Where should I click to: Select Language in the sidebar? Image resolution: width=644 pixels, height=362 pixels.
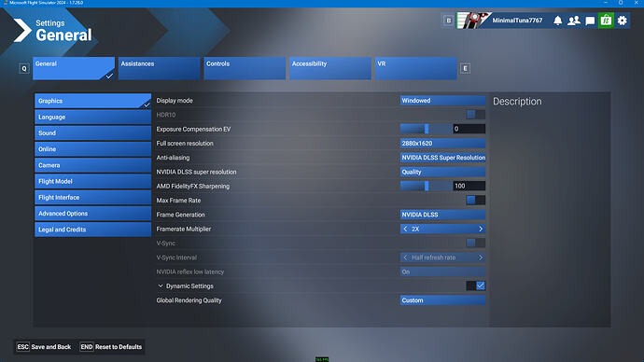coord(92,117)
